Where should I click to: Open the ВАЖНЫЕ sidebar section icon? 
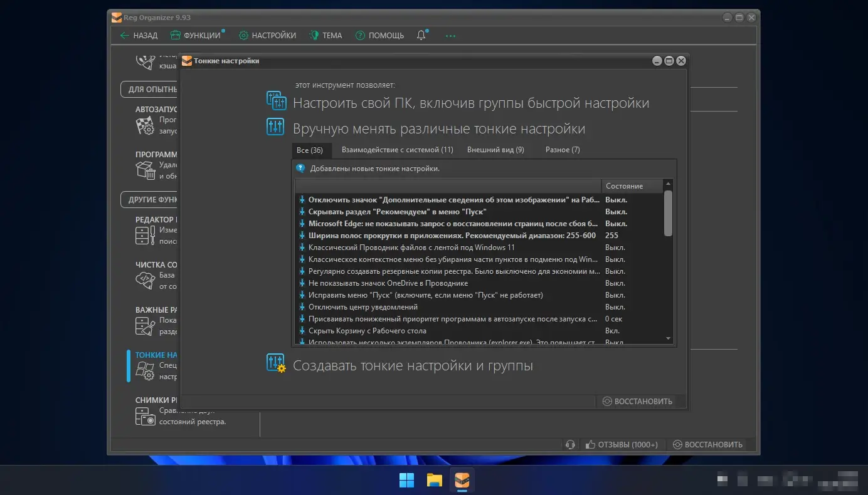click(x=145, y=326)
